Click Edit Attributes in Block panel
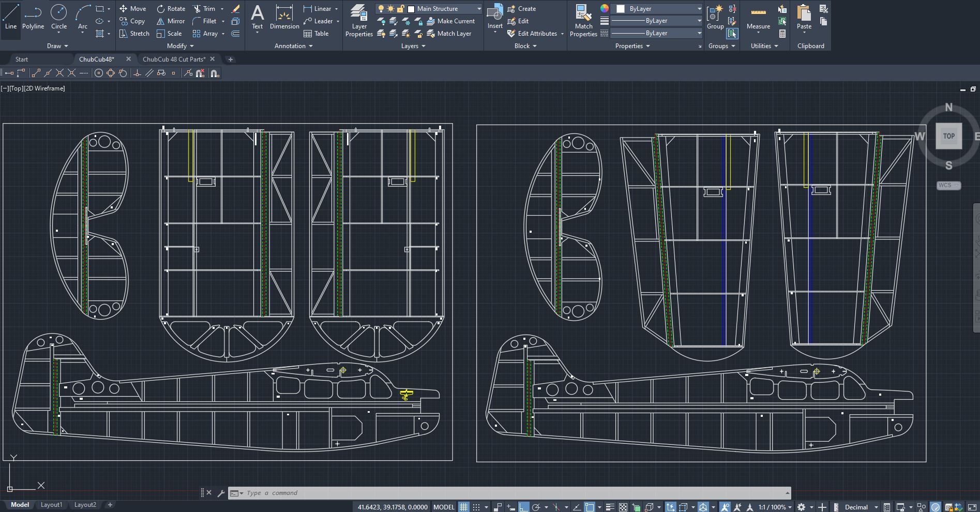This screenshot has height=512, width=980. point(537,34)
